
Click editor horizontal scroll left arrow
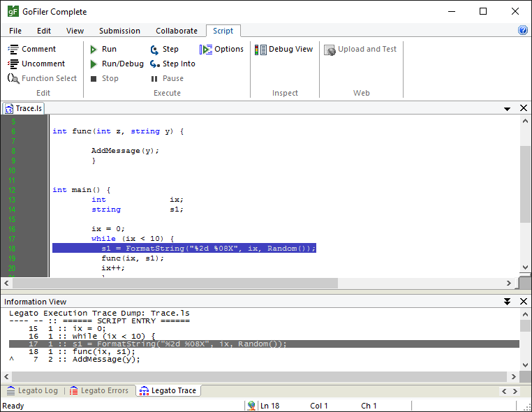6,283
